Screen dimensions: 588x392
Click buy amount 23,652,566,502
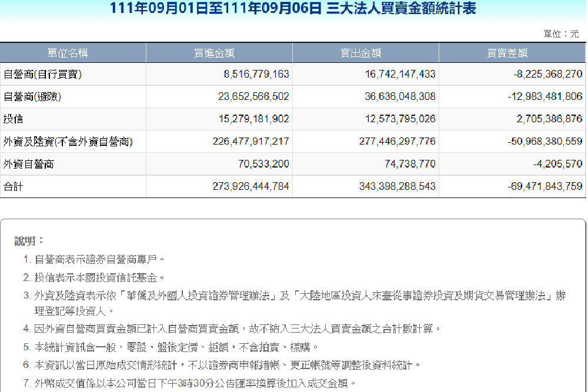pyautogui.click(x=253, y=96)
